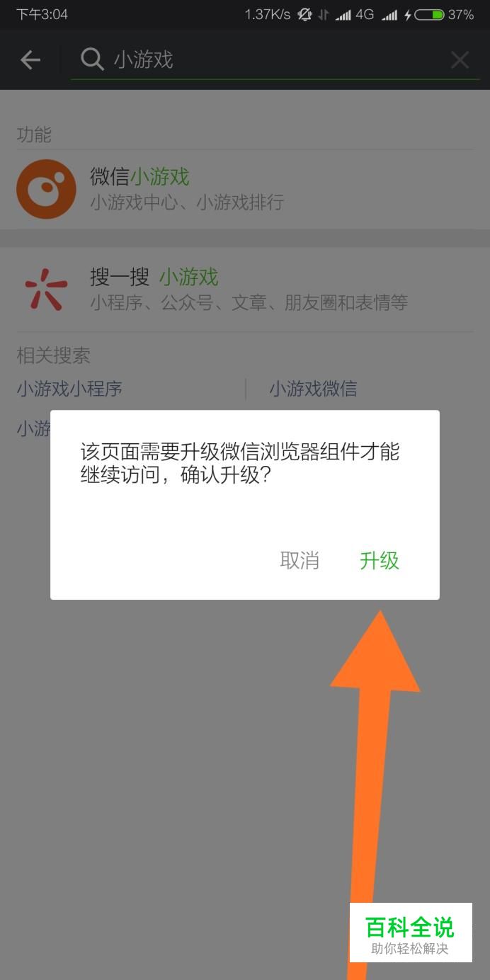Select related search 小游戏微信

coord(313,389)
